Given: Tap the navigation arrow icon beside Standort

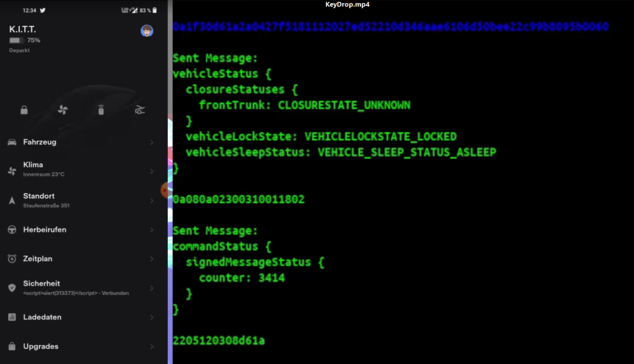Looking at the screenshot, I should point(12,201).
